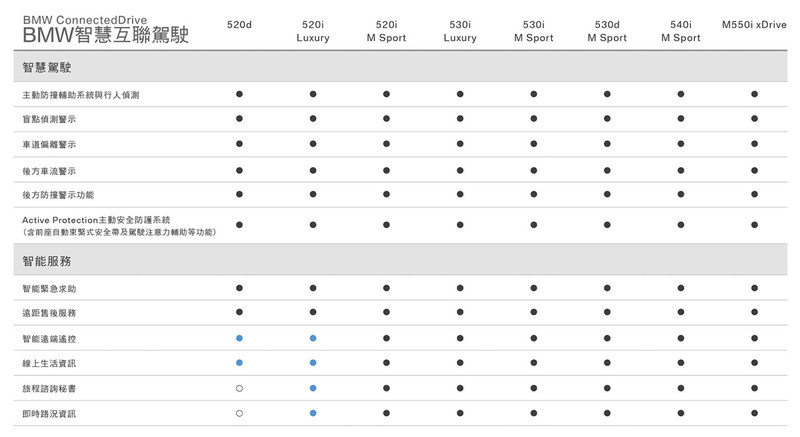Click the 後方防撞警示功能 row label
Image resolution: width=800 pixels, height=437 pixels.
58,195
